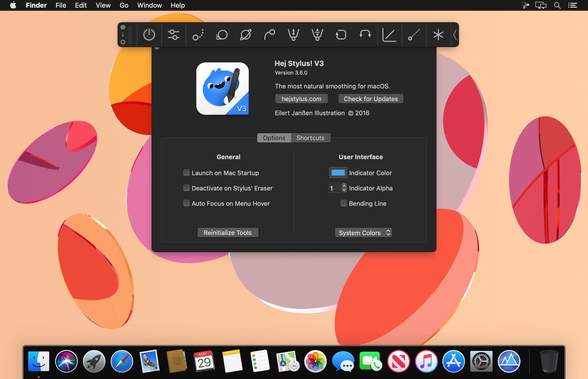Toggle Deactivate on Stylus' Eraser checkbox
The height and width of the screenshot is (379, 588).
point(186,188)
